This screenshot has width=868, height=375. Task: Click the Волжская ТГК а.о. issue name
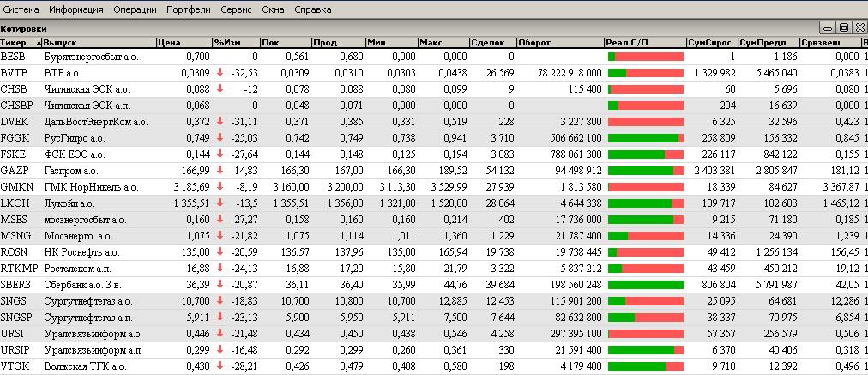click(85, 366)
